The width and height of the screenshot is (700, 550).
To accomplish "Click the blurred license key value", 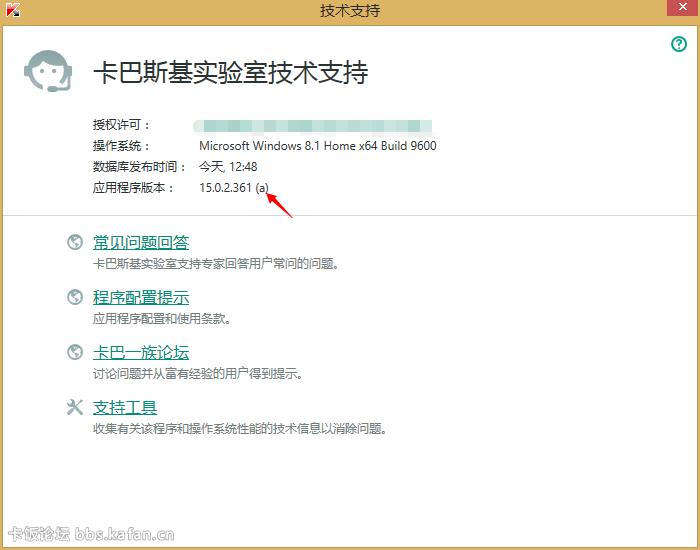I will (x=313, y=126).
